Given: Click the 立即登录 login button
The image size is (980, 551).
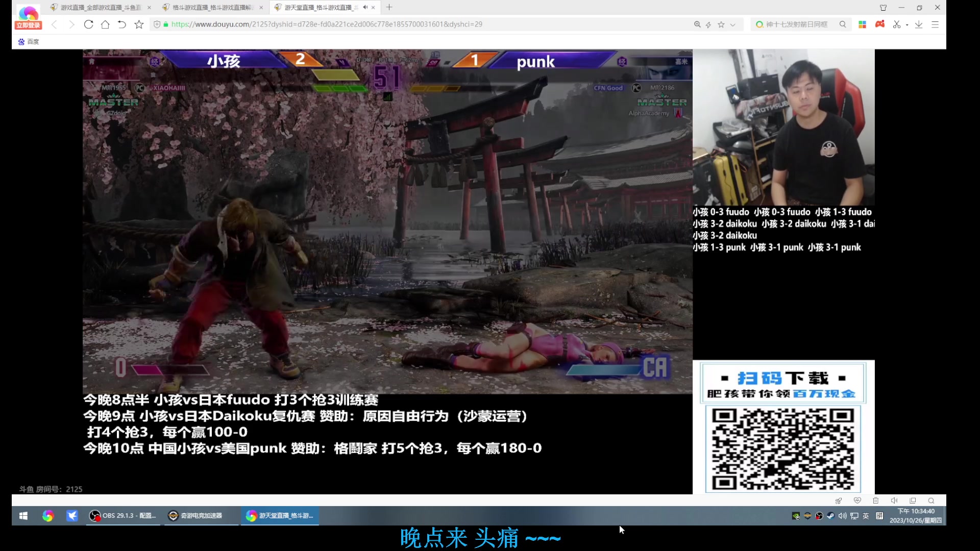Looking at the screenshot, I should (x=29, y=25).
